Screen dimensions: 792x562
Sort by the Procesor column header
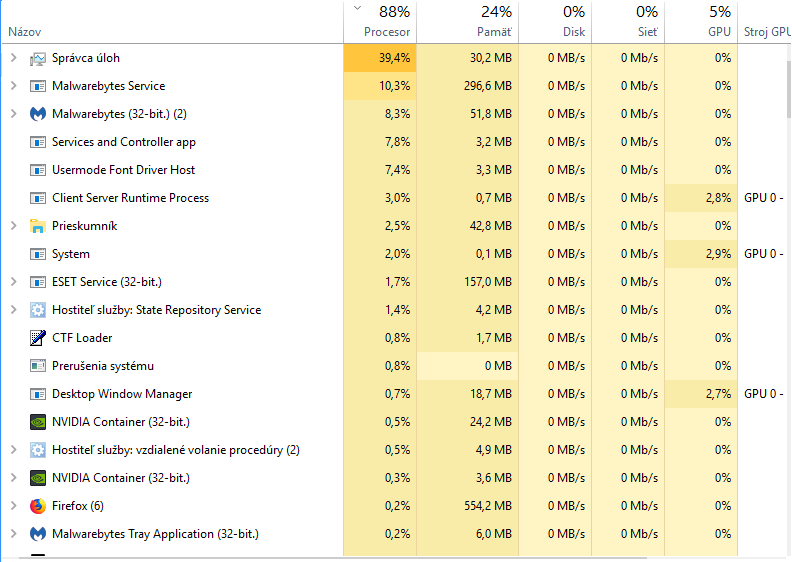380,23
